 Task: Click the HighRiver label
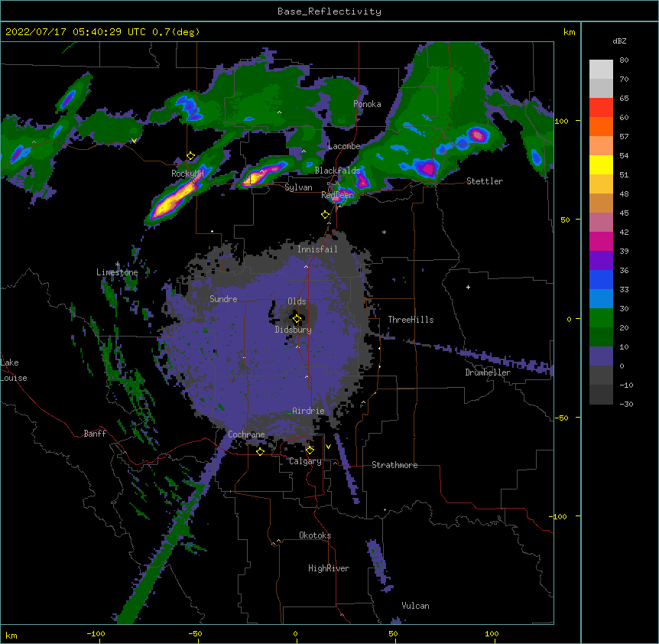(329, 568)
